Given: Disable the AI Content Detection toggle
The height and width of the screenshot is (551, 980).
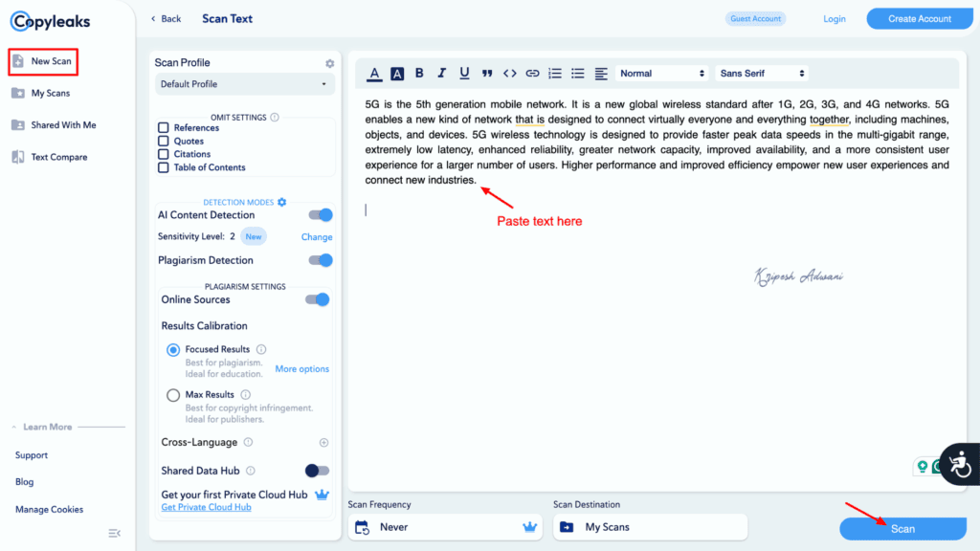Looking at the screenshot, I should (x=323, y=214).
